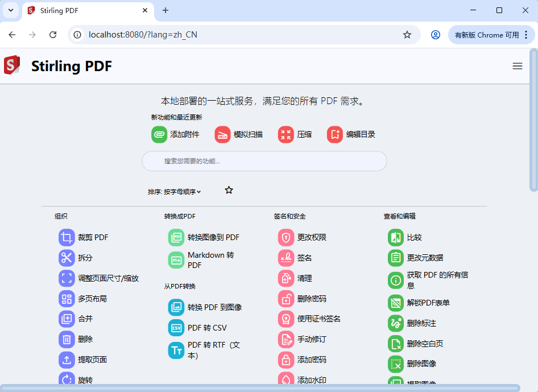The width and height of the screenshot is (538, 392).
Task: Open the 更改元数据 document icon
Action: coord(396,258)
